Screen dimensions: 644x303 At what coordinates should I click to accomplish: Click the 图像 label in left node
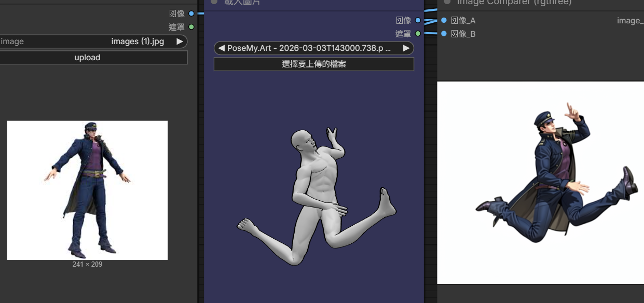point(177,13)
